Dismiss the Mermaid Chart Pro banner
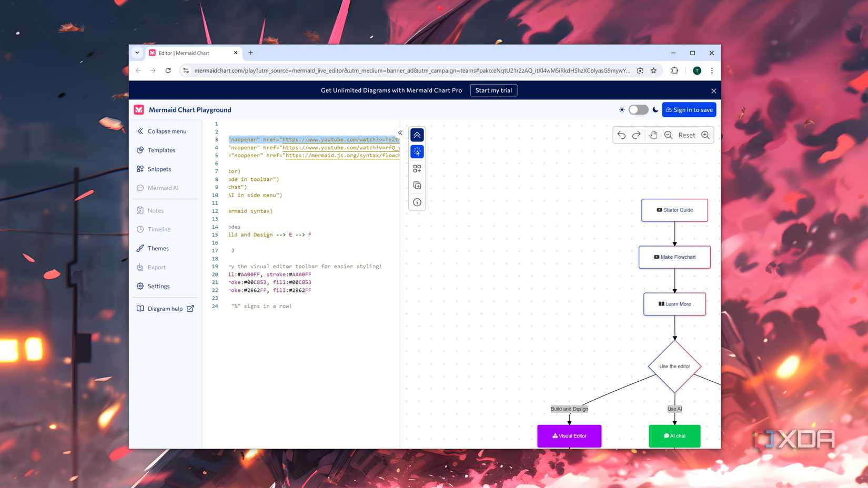Image resolution: width=868 pixels, height=488 pixels. tap(714, 91)
